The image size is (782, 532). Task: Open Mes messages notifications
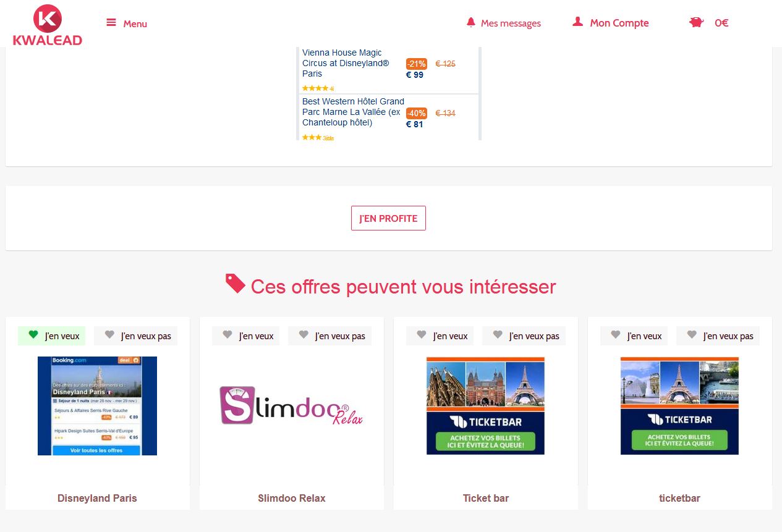tap(503, 23)
